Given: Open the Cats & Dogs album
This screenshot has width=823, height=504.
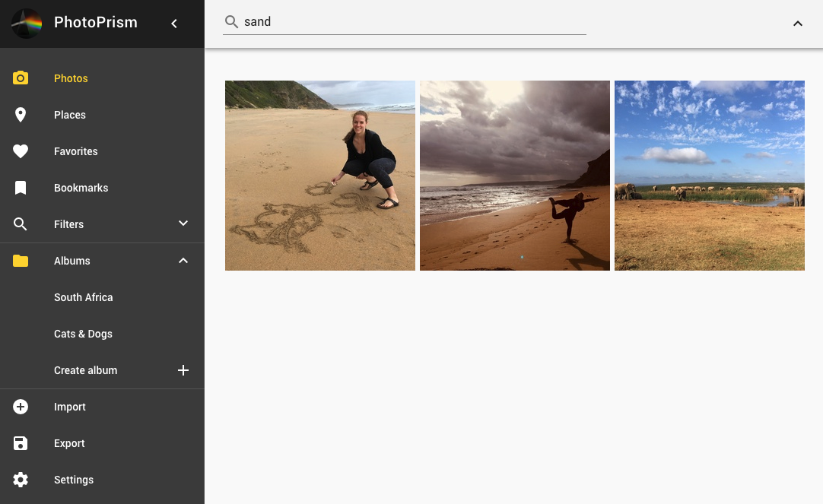Looking at the screenshot, I should (83, 334).
